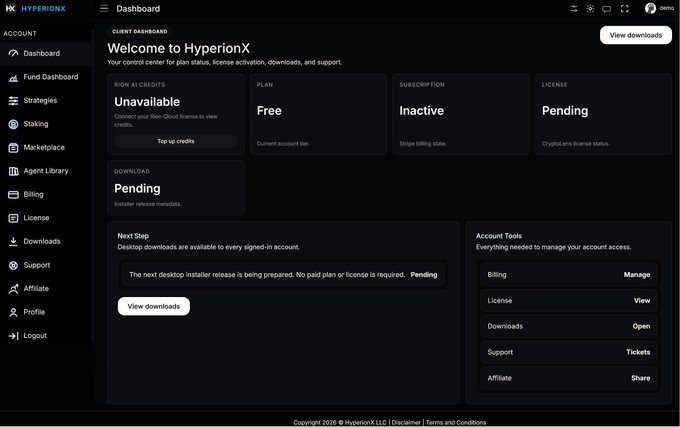Click the Profile user icon

(x=13, y=312)
